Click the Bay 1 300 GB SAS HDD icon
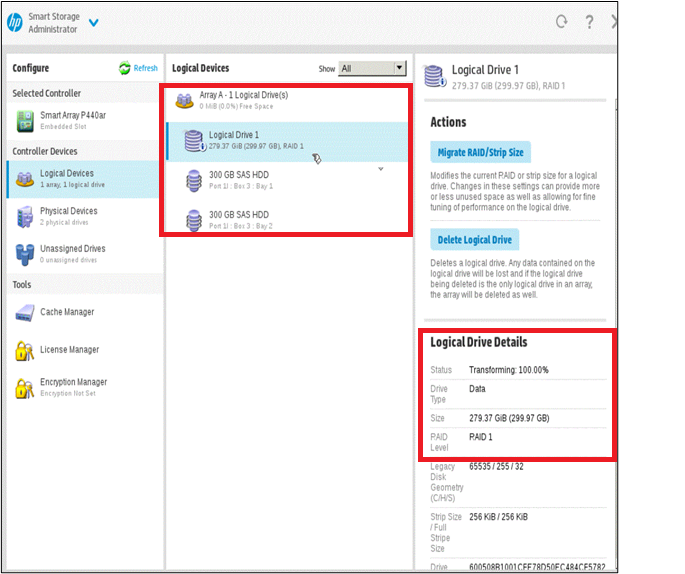This screenshot has width=685, height=574. pyautogui.click(x=194, y=180)
